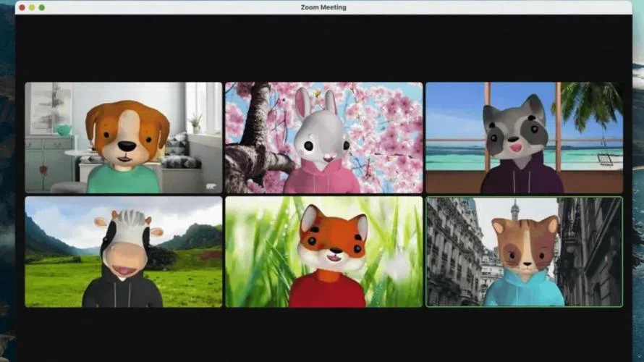
Task: Click the highlighted cat avatar video tile
Action: [x=523, y=252]
